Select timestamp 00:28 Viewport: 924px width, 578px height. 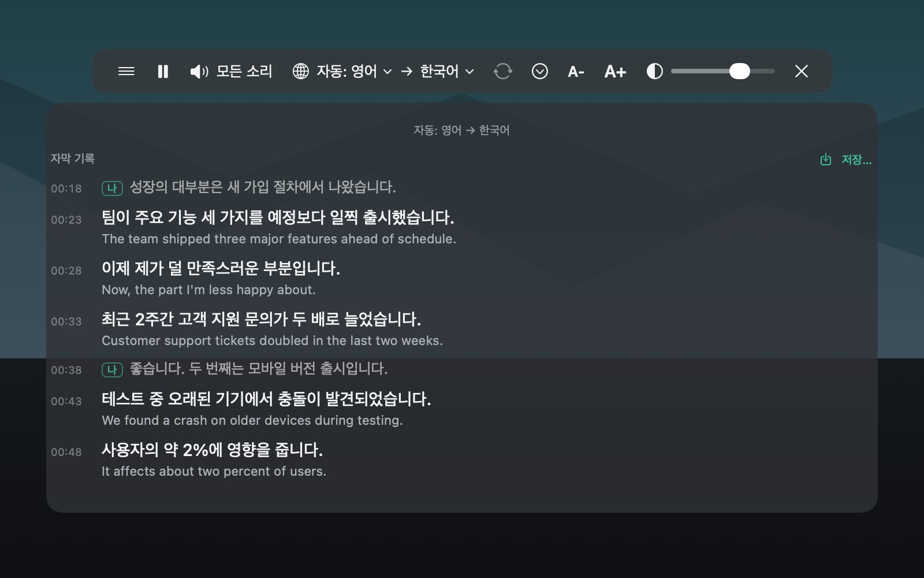66,271
